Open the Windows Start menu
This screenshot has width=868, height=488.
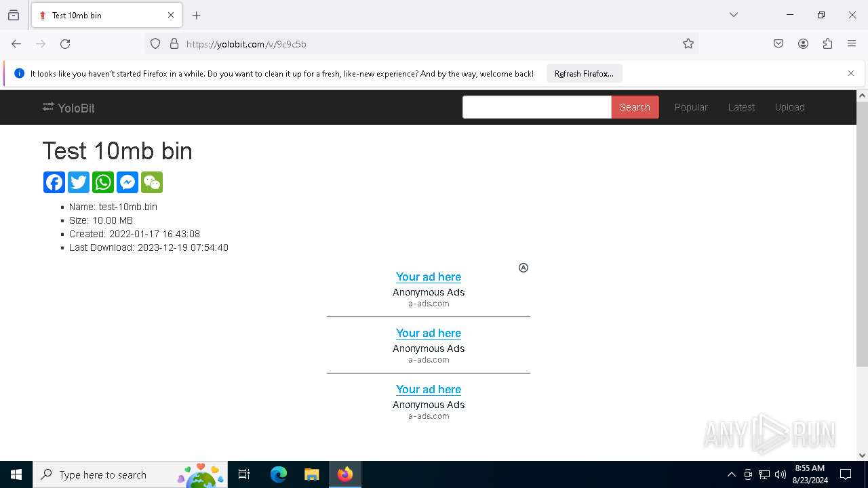click(16, 474)
